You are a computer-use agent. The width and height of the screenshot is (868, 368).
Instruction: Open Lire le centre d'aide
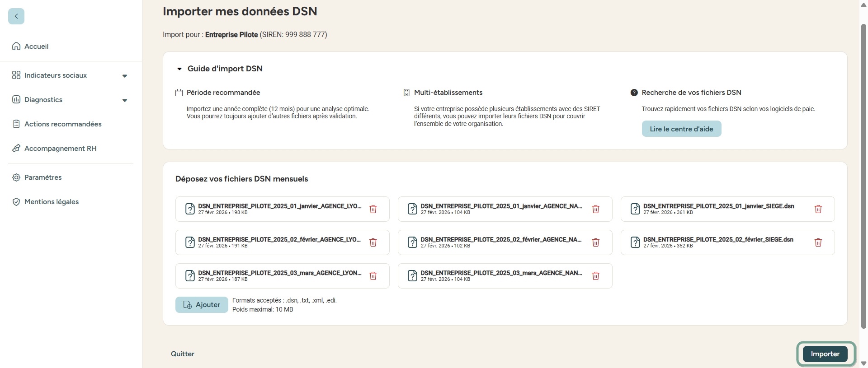pos(681,129)
